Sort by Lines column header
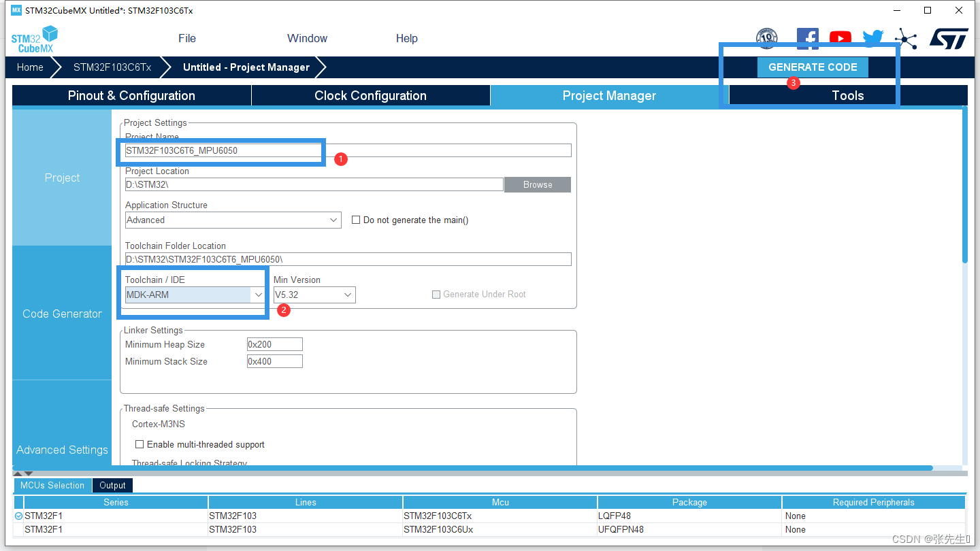Image resolution: width=980 pixels, height=551 pixels. [306, 502]
